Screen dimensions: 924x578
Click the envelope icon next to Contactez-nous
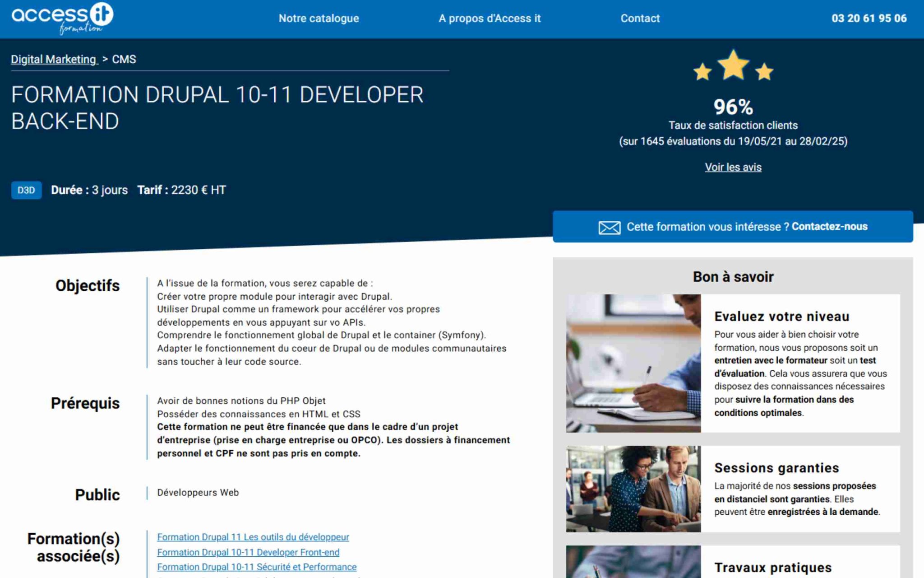(609, 227)
